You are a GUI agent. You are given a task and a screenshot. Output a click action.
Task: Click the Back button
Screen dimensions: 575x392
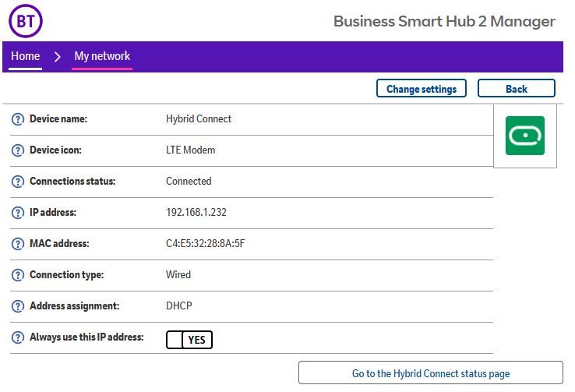click(517, 88)
